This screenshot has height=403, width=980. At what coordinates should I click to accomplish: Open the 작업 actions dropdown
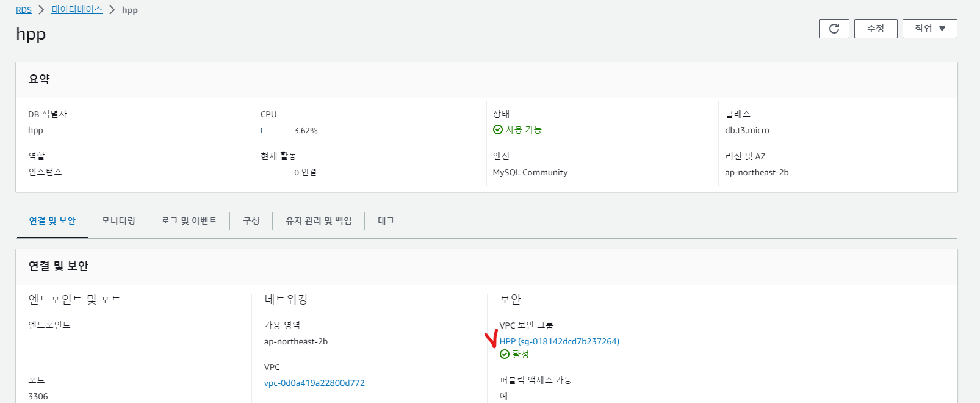coord(929,29)
